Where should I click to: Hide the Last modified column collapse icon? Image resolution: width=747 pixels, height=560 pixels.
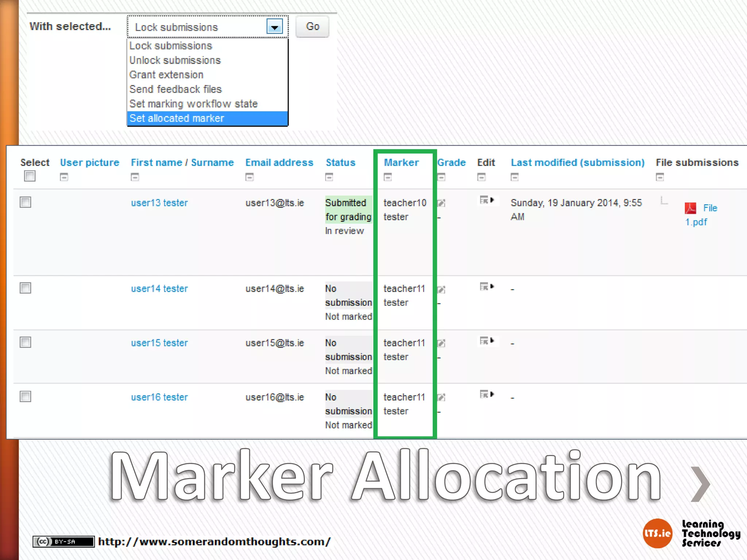(x=514, y=177)
